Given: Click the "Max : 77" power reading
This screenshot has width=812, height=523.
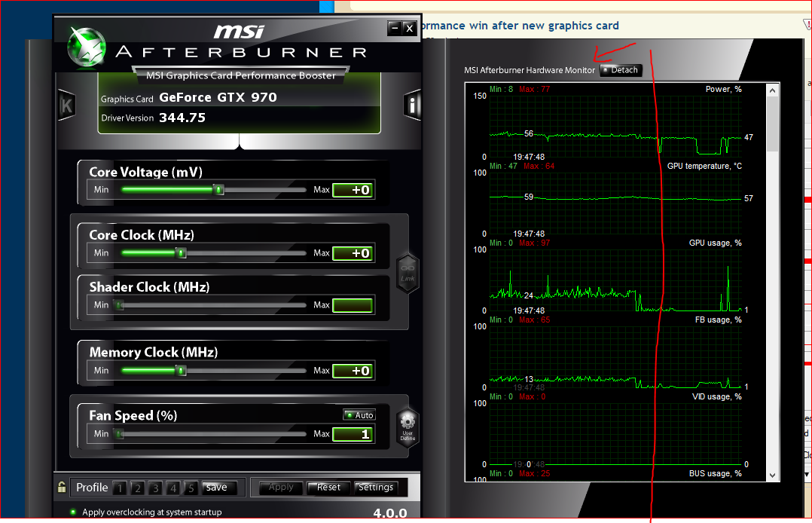Looking at the screenshot, I should click(535, 89).
